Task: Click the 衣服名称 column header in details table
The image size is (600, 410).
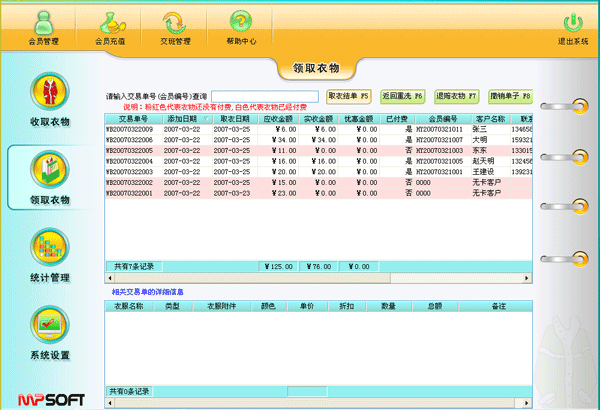Action: click(x=130, y=306)
